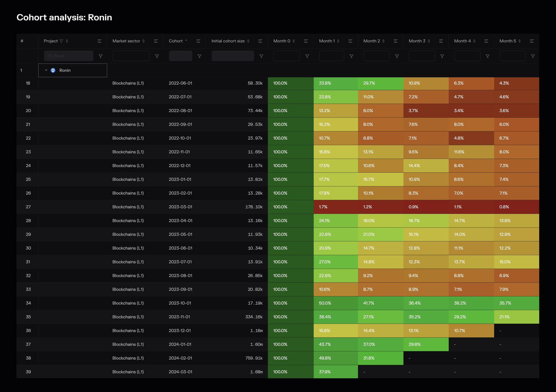Click the filter funnel beside the Ronin filter
The width and height of the screenshot is (556, 392).
(101, 56)
